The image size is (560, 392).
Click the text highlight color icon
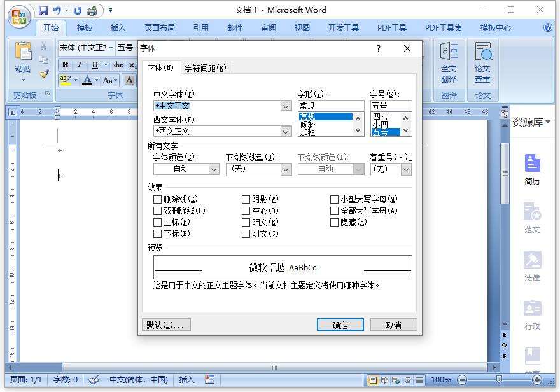coord(65,80)
